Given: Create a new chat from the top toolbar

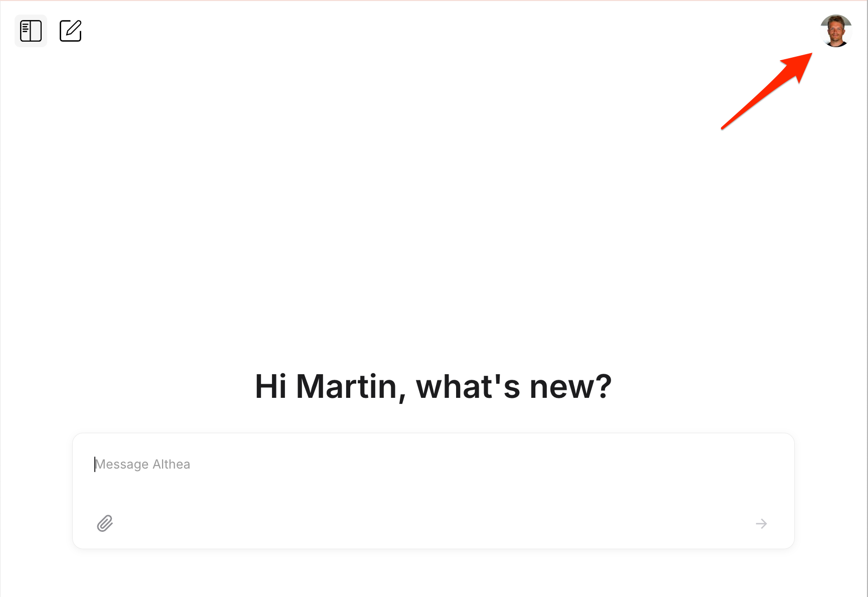Looking at the screenshot, I should (x=70, y=31).
